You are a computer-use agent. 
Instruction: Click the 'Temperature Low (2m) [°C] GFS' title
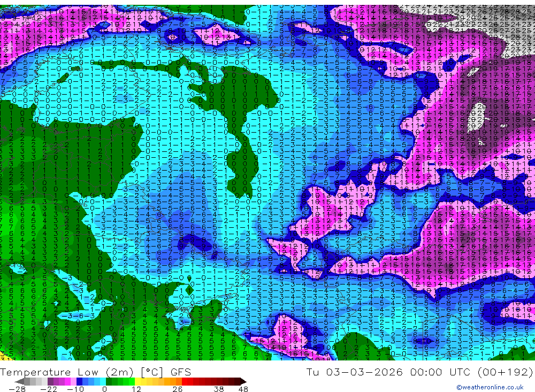pyautogui.click(x=96, y=372)
